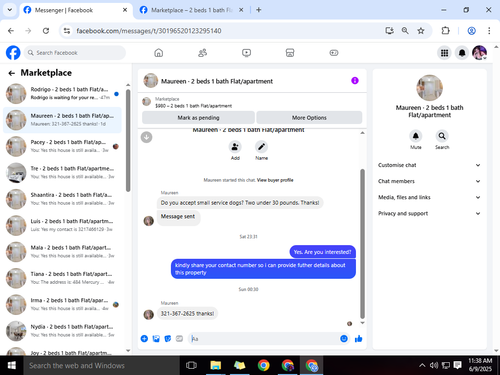
Task: Click Mark as pending button
Action: click(198, 118)
